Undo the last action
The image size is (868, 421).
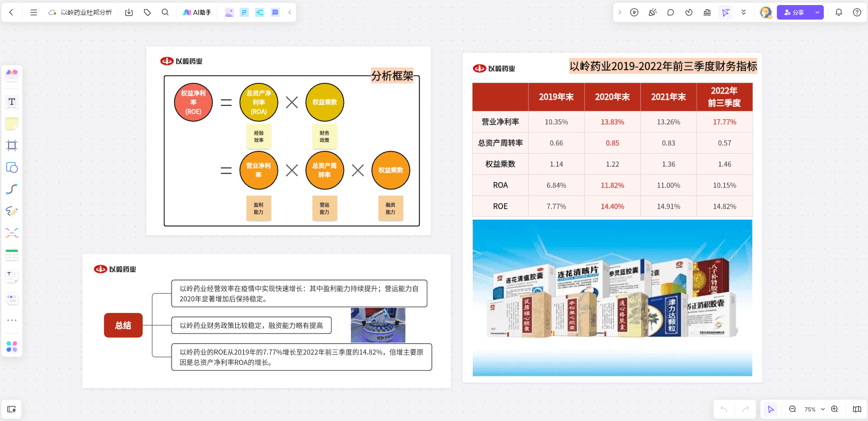click(x=724, y=409)
